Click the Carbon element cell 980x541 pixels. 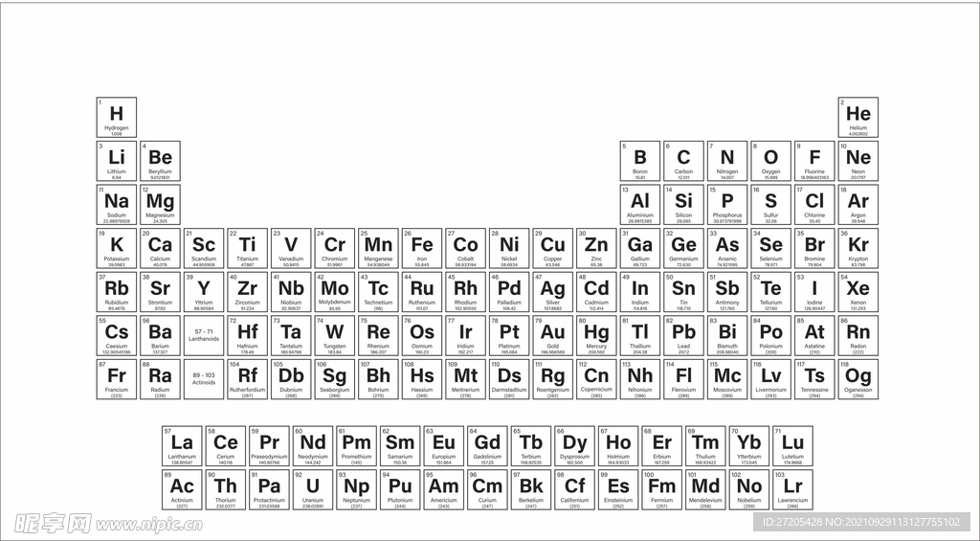point(683,161)
